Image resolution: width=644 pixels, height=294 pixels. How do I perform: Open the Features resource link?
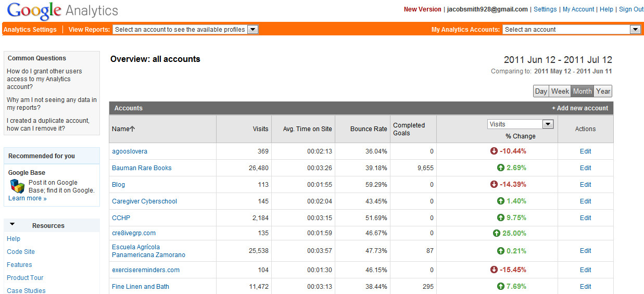pyautogui.click(x=19, y=265)
